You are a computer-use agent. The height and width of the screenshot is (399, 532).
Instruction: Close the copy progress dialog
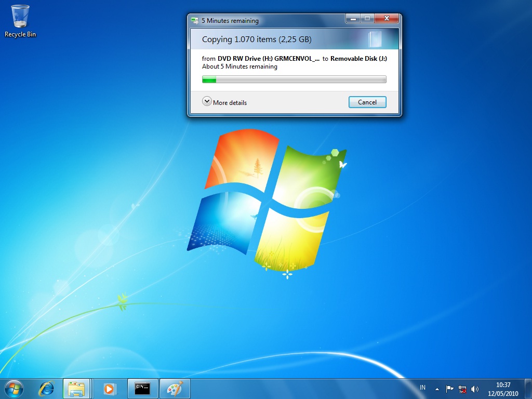[x=387, y=19]
